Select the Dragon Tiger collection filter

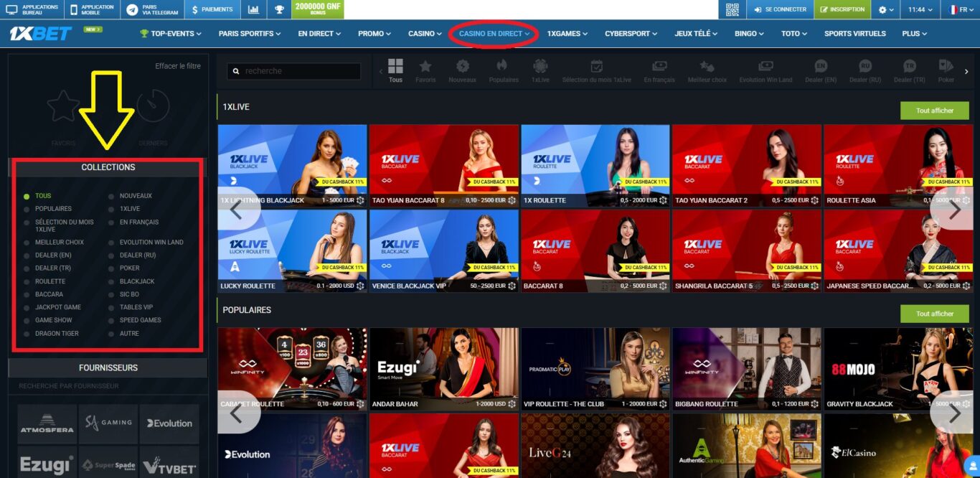click(57, 334)
